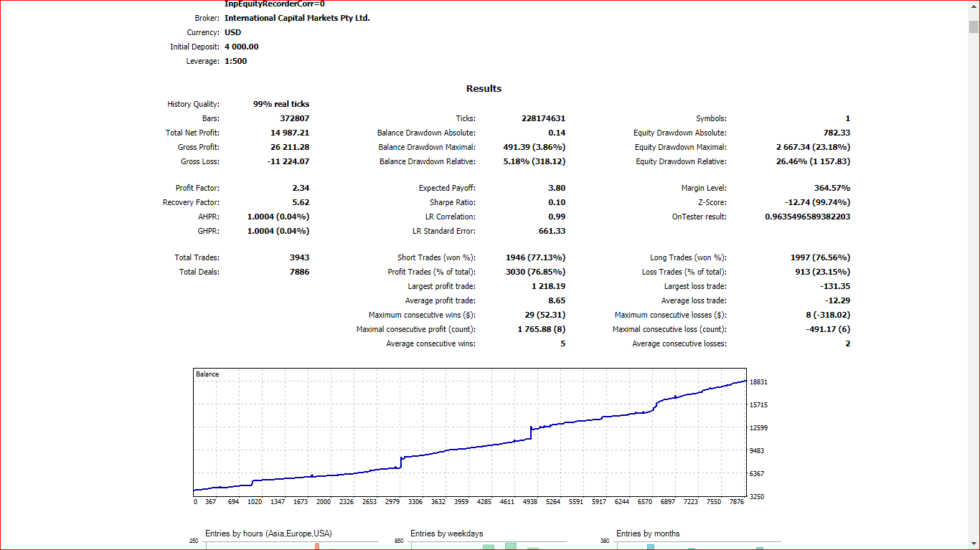Click the scroll up arrow of the vertical scrollbar
The height and width of the screenshot is (550, 980).
(974, 6)
